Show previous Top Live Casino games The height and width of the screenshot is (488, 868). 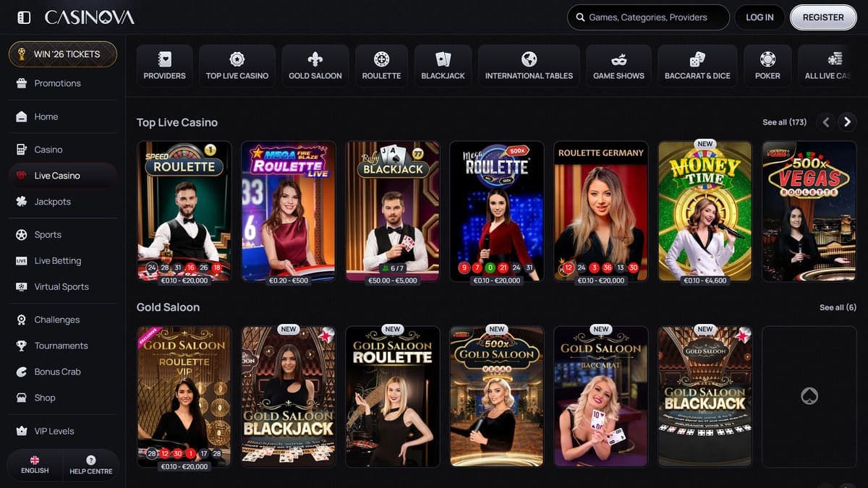(826, 122)
